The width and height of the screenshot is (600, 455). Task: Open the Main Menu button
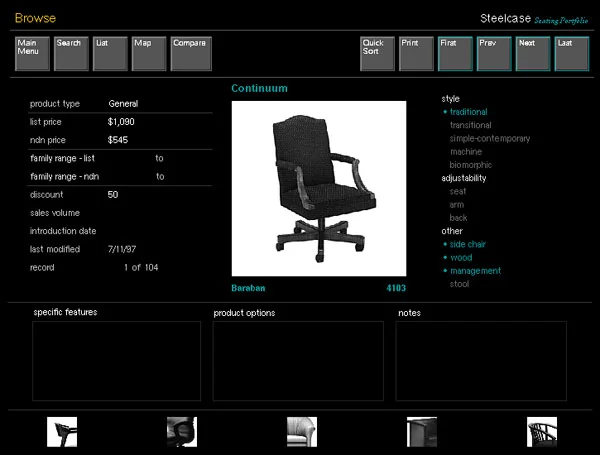point(33,54)
